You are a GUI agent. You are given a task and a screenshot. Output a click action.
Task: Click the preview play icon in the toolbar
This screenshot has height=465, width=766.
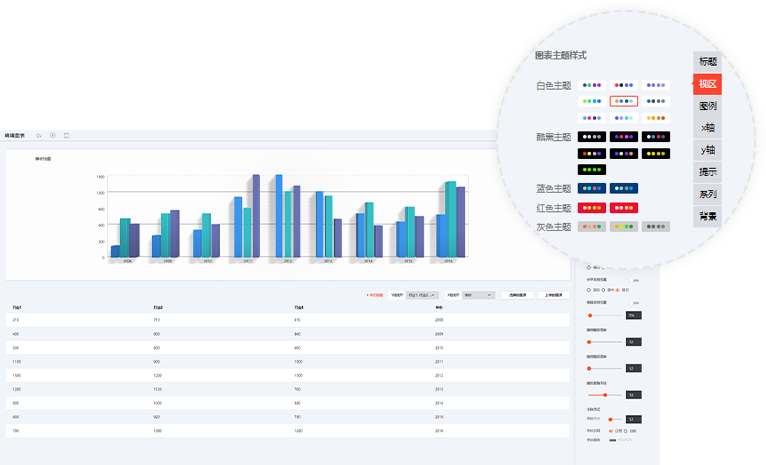point(52,135)
